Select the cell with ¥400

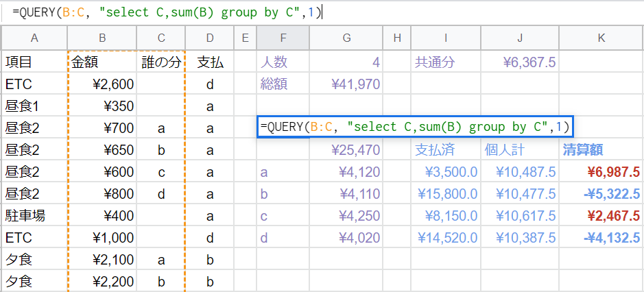pyautogui.click(x=102, y=216)
